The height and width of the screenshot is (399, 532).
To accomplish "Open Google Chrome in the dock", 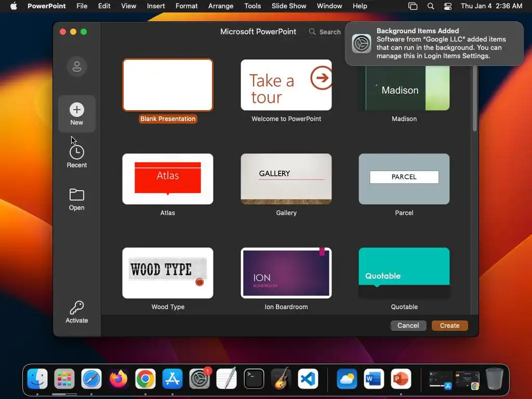I will click(x=145, y=379).
